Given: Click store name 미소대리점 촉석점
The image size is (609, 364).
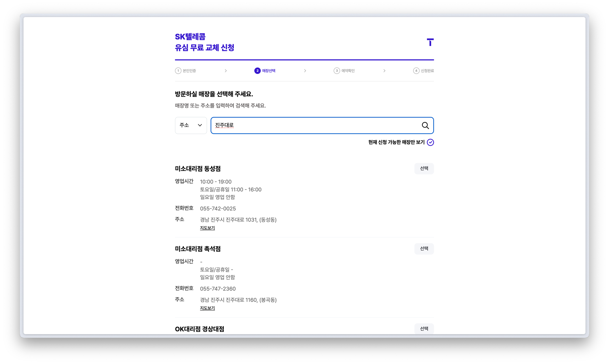Looking at the screenshot, I should [x=198, y=249].
